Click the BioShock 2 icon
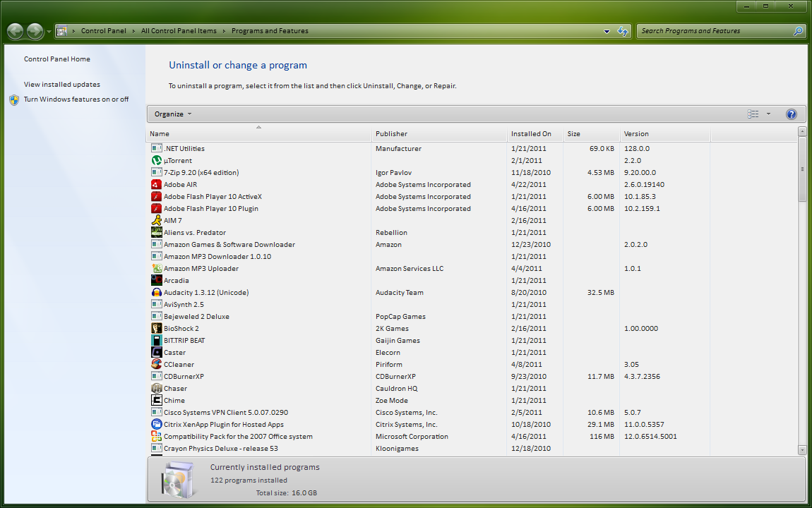The height and width of the screenshot is (508, 812). point(156,329)
